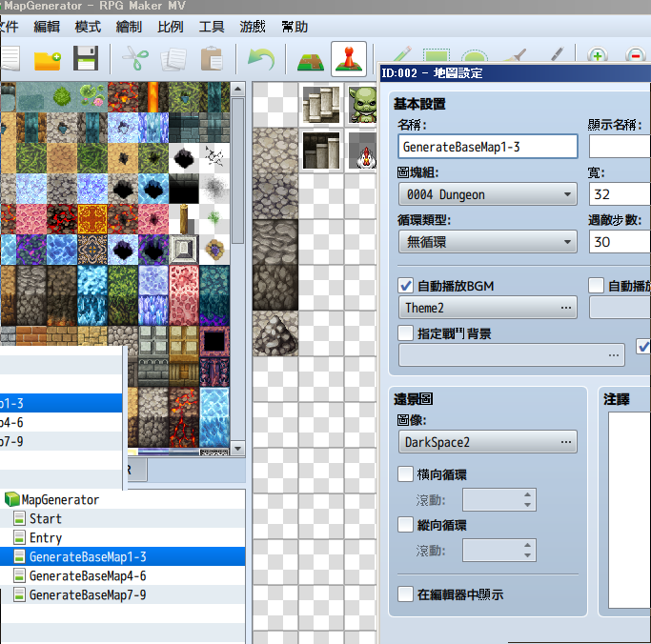Select the Pencil drawing tool

tap(401, 54)
